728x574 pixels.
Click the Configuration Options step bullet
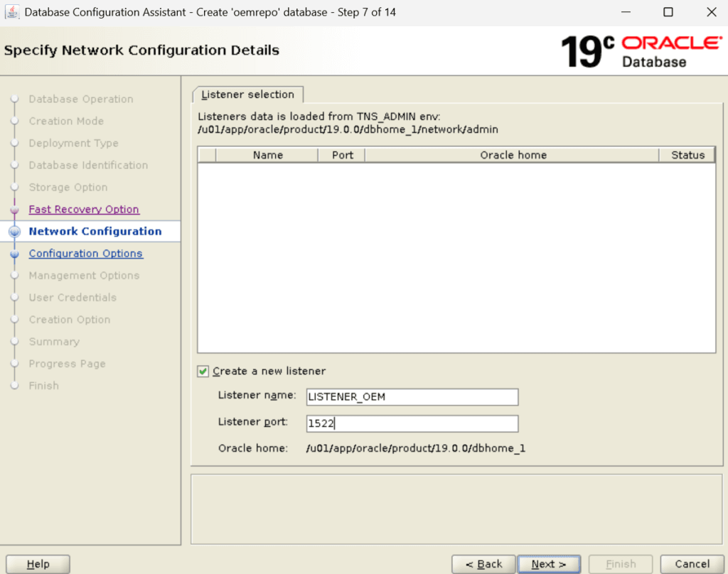click(15, 254)
